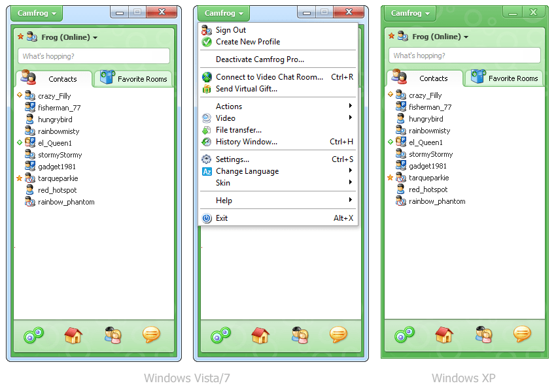Select Deactivate Camfrog Pro menu item
Viewport: 556px width, 392px height.
pos(279,59)
